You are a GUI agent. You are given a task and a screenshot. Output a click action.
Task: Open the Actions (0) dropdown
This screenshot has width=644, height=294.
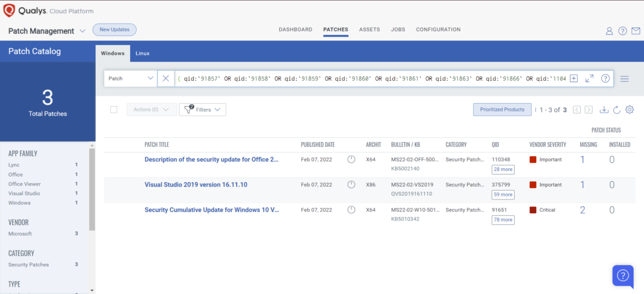click(x=152, y=110)
